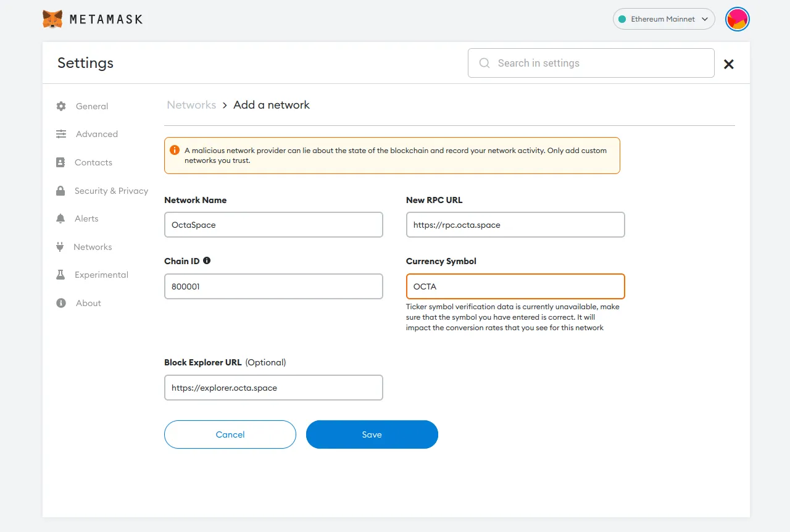Screen dimensions: 790x532
Task: Save the new network
Action: (372, 434)
